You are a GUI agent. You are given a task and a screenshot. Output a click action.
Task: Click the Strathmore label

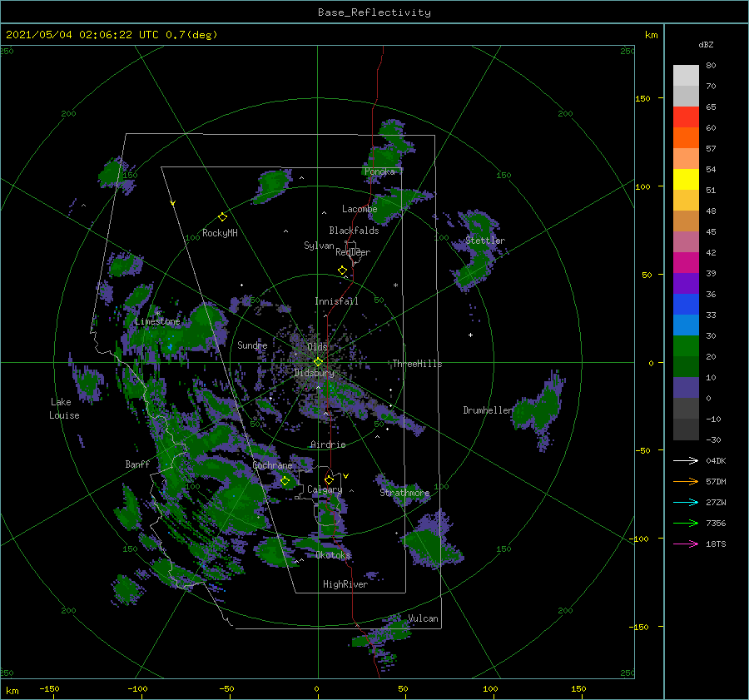click(404, 493)
